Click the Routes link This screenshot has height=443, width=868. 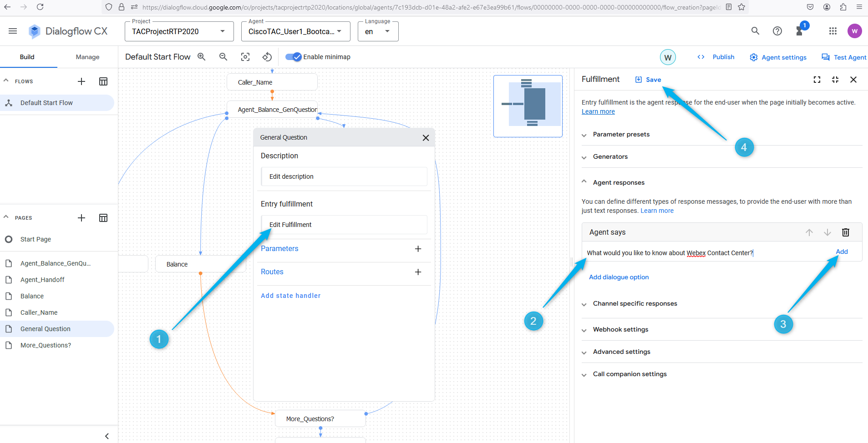click(x=272, y=272)
